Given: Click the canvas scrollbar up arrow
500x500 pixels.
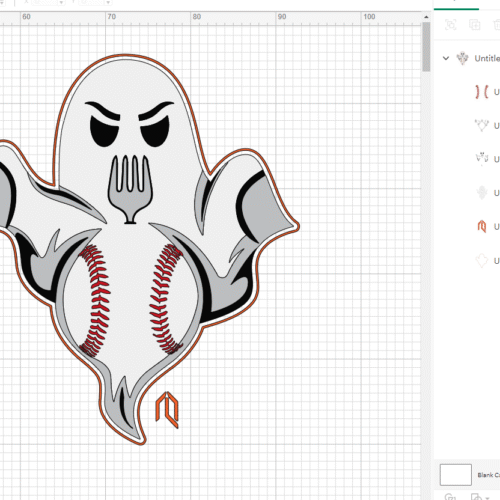Looking at the screenshot, I should 426,17.
